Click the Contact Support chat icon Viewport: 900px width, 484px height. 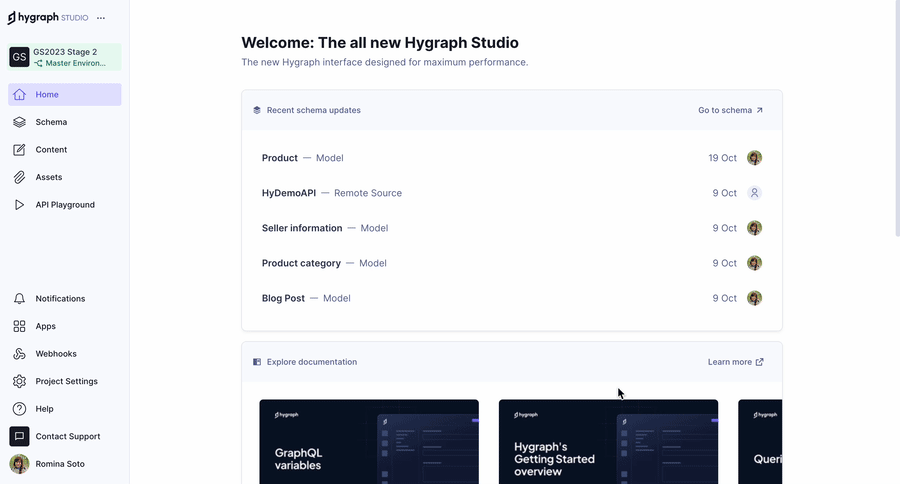(x=19, y=436)
